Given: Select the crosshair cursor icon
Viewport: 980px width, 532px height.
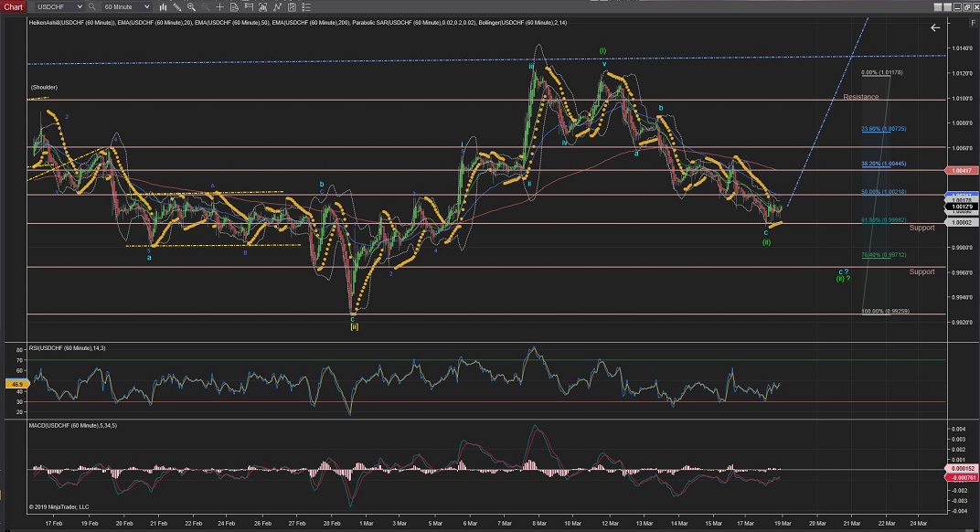Looking at the screenshot, I should coord(219,6).
